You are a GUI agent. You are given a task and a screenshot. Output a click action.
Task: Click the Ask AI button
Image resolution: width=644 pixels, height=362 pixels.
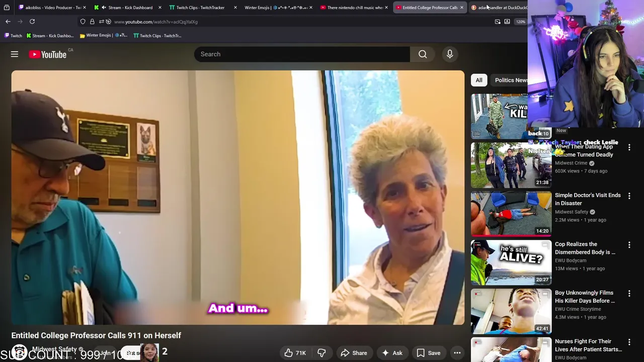click(x=392, y=353)
